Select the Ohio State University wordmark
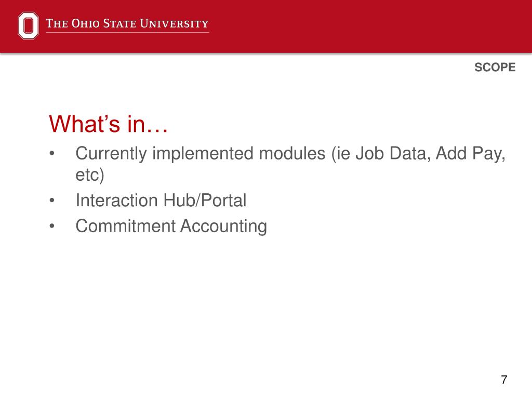The height and width of the screenshot is (399, 532). pyautogui.click(x=127, y=24)
